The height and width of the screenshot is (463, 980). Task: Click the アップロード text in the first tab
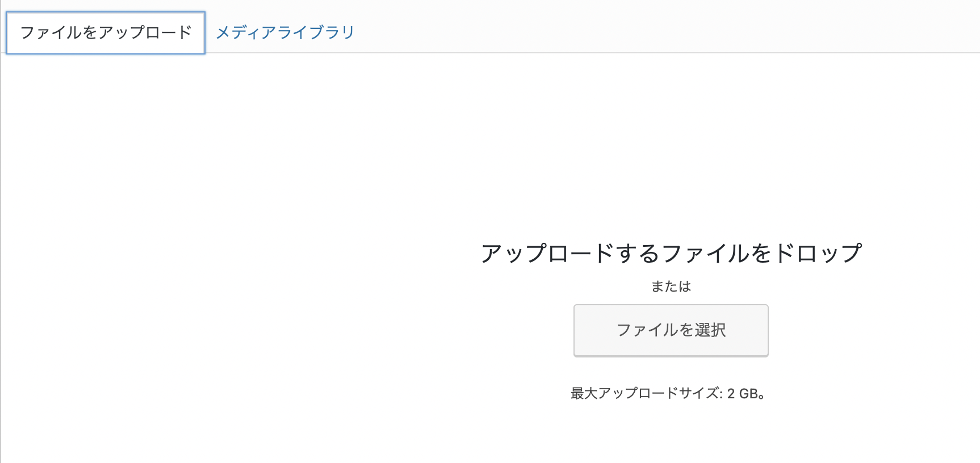(145, 33)
